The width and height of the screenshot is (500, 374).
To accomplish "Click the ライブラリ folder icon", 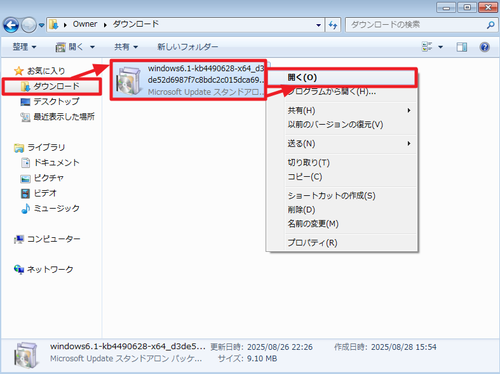I will click(x=19, y=148).
